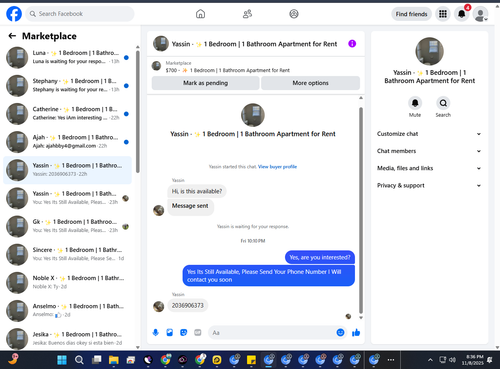Click the conversation list scrollbar
This screenshot has width=500, height=369.
pyautogui.click(x=138, y=112)
